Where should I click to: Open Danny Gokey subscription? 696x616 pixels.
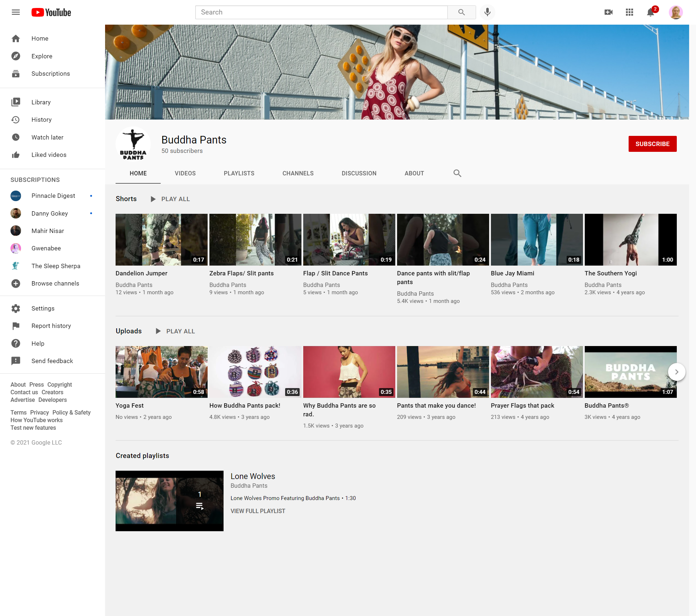click(x=53, y=213)
